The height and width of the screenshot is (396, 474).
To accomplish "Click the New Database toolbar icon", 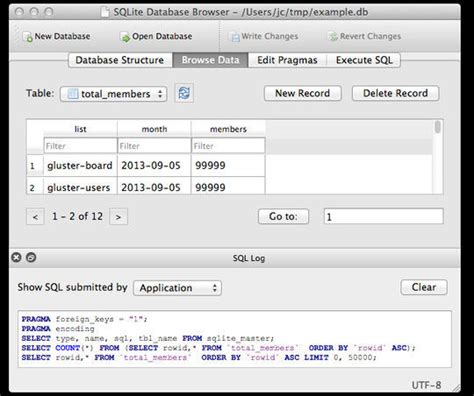I will [28, 37].
